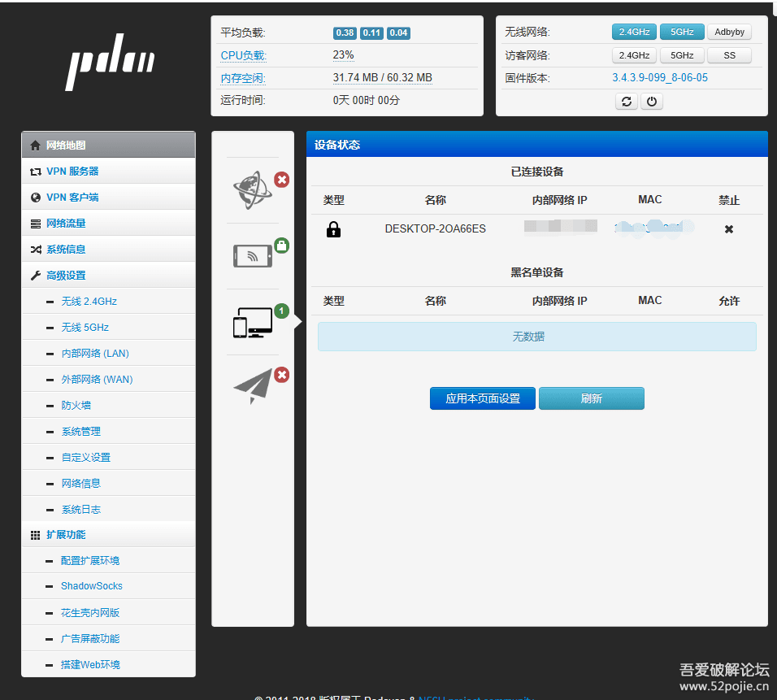Click the internet globe status icon
The width and height of the screenshot is (777, 700).
tap(252, 190)
